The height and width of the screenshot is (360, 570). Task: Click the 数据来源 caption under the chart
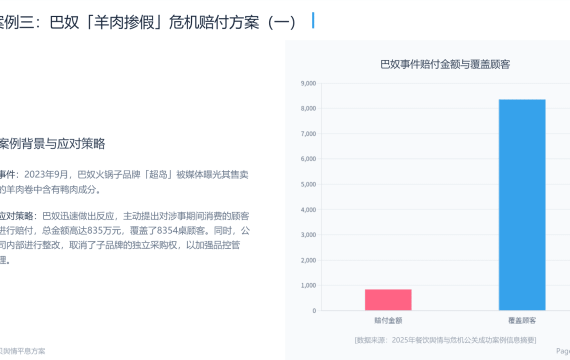(445, 340)
